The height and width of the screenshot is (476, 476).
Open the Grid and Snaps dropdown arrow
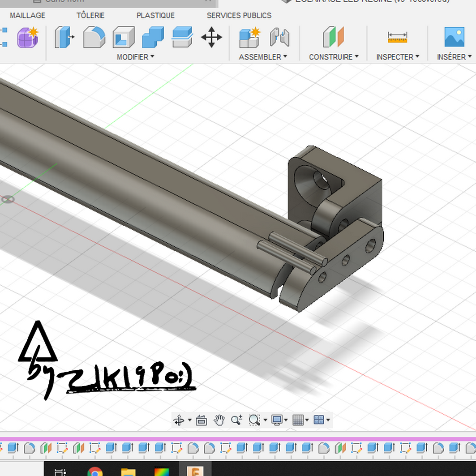coord(307,420)
